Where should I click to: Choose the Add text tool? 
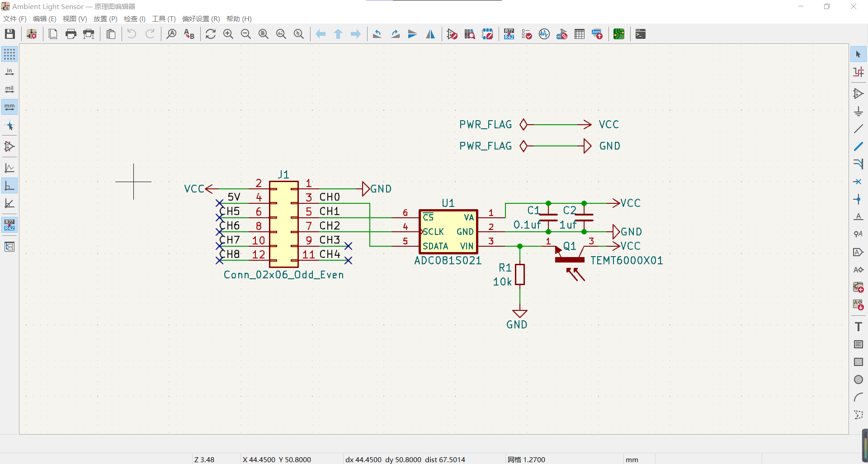[x=859, y=327]
